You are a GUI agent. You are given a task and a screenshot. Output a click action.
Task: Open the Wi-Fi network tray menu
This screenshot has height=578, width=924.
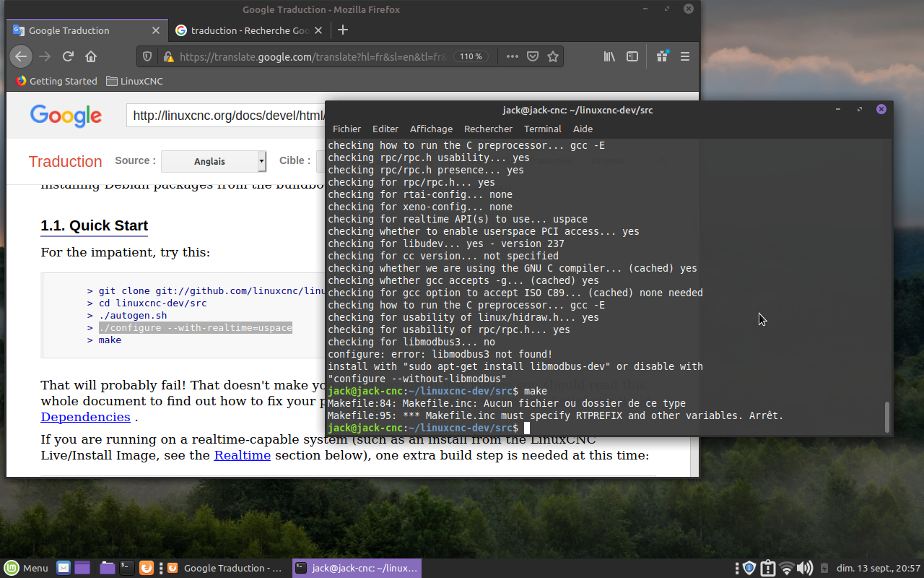[787, 568]
